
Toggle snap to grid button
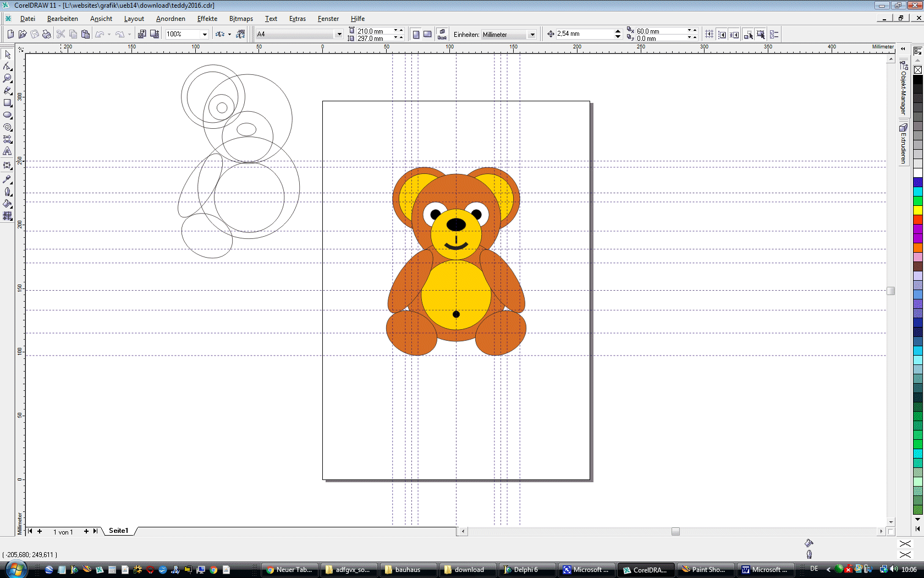point(709,34)
